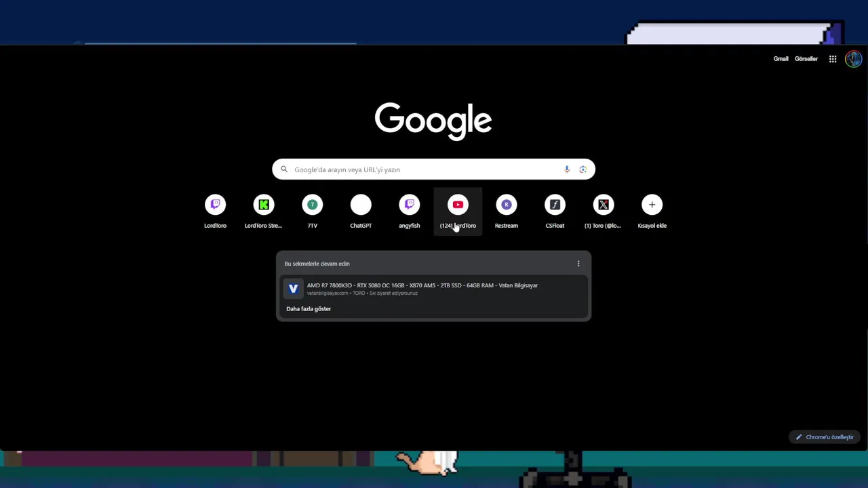Open the LordToro Stre... Kick shortcut
The height and width of the screenshot is (488, 868).
coord(264,211)
